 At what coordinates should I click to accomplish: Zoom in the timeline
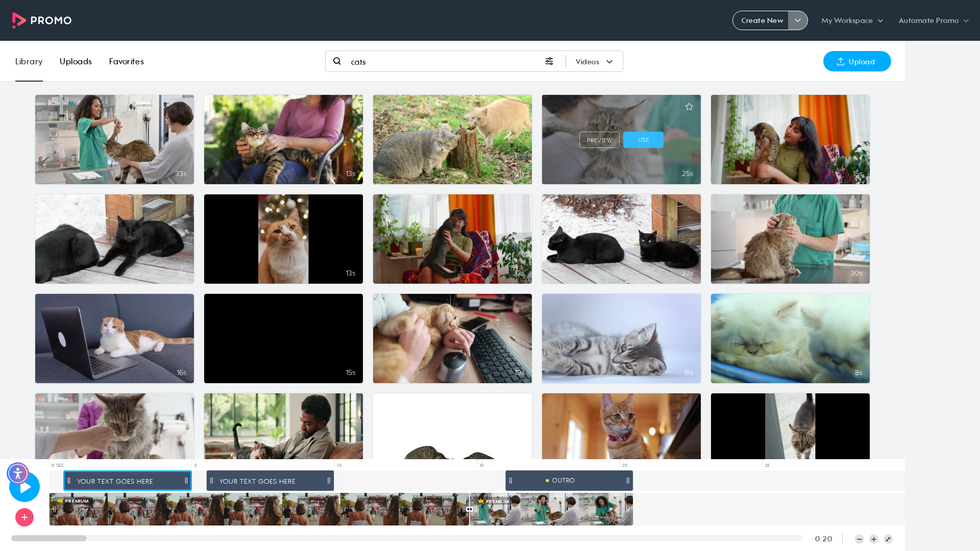[x=874, y=539]
